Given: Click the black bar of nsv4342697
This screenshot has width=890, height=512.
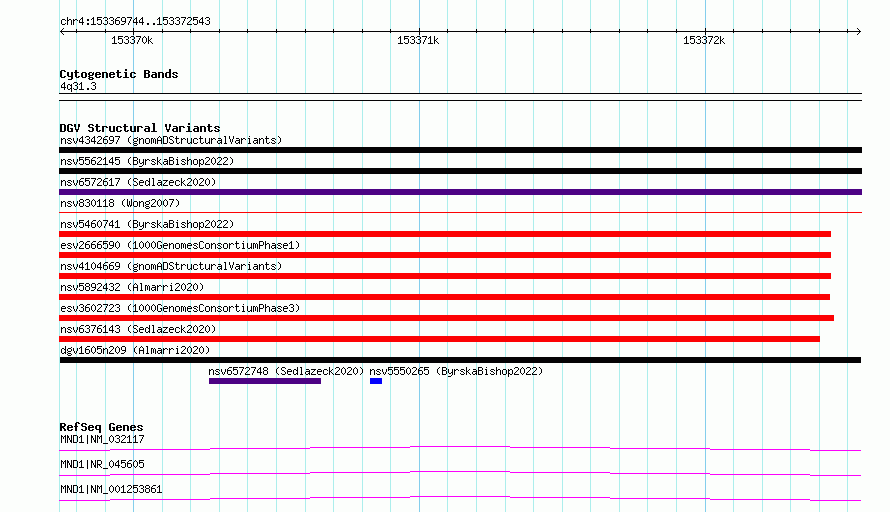Looking at the screenshot, I should point(460,150).
